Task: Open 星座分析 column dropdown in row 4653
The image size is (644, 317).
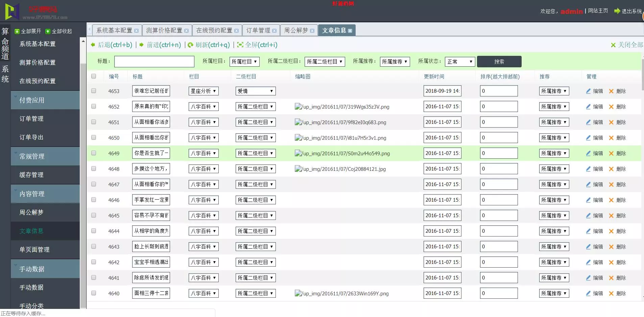Action: click(x=204, y=91)
